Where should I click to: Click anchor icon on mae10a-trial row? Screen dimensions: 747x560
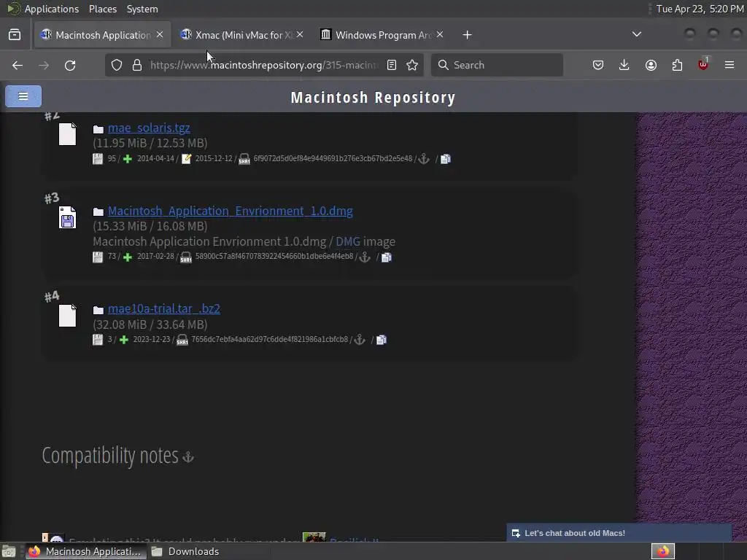click(x=360, y=340)
